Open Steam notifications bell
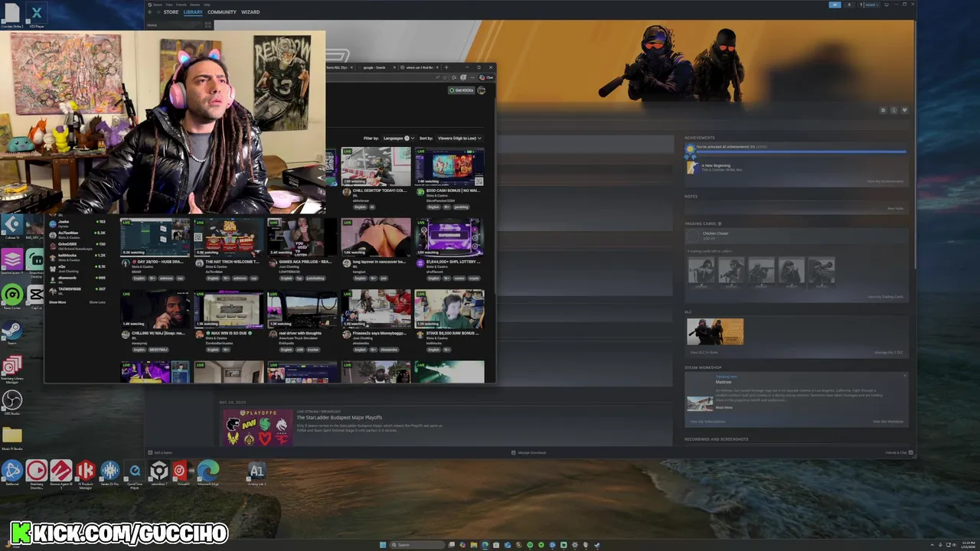Viewport: 980px width, 551px height. pyautogui.click(x=849, y=5)
